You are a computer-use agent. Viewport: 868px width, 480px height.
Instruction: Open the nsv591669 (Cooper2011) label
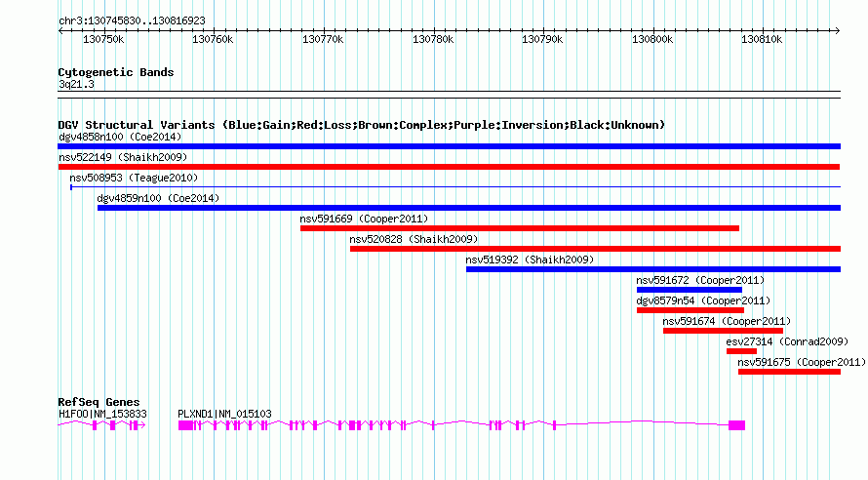tap(364, 219)
